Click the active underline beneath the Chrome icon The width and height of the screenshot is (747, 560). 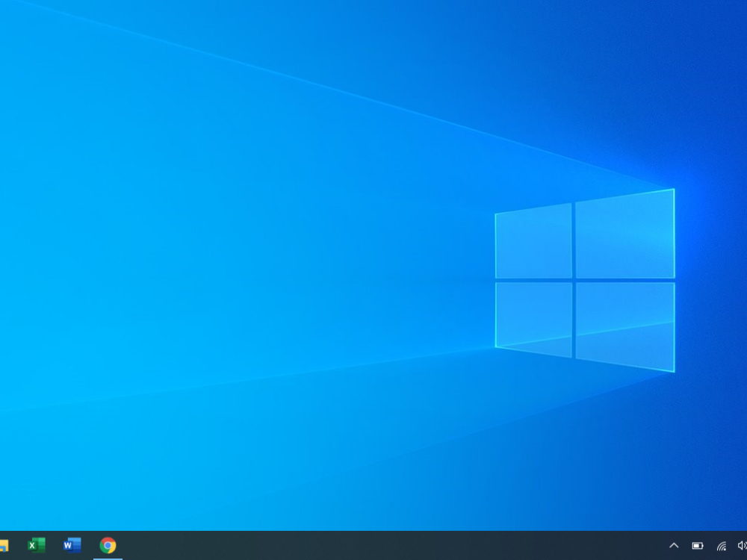pos(108,559)
